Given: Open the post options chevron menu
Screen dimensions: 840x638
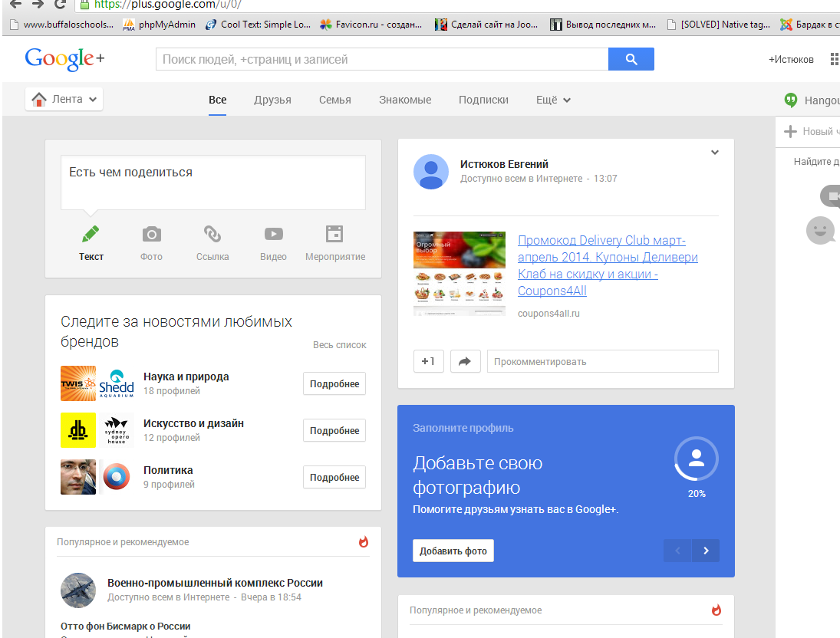Looking at the screenshot, I should pyautogui.click(x=715, y=152).
